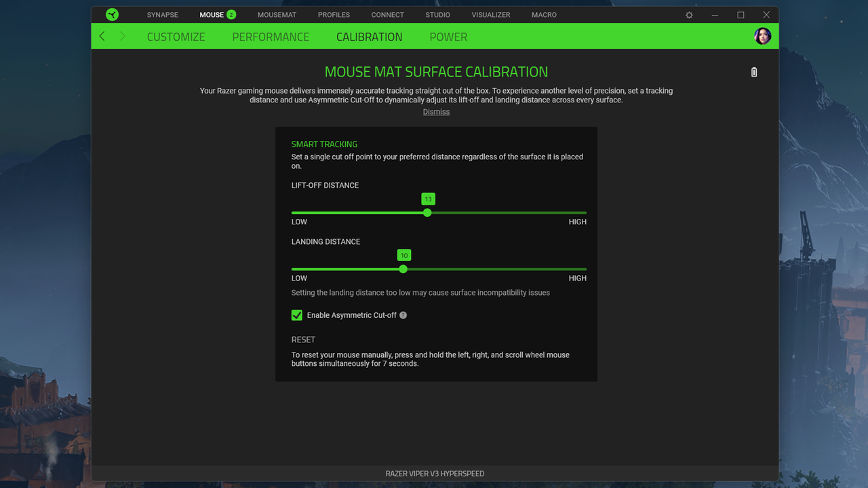Click the Lift-off slider's HIGH end of the track
Screen dimensions: 868x488
click(x=585, y=213)
